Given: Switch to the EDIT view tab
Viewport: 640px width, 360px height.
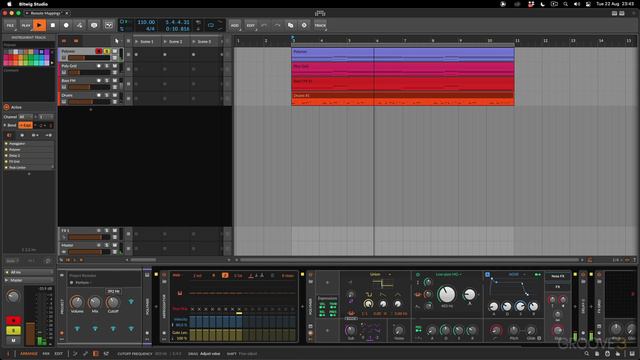Looking at the screenshot, I should tap(59, 354).
